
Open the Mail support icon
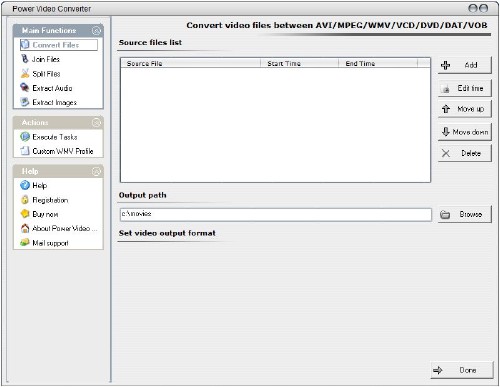coord(25,242)
